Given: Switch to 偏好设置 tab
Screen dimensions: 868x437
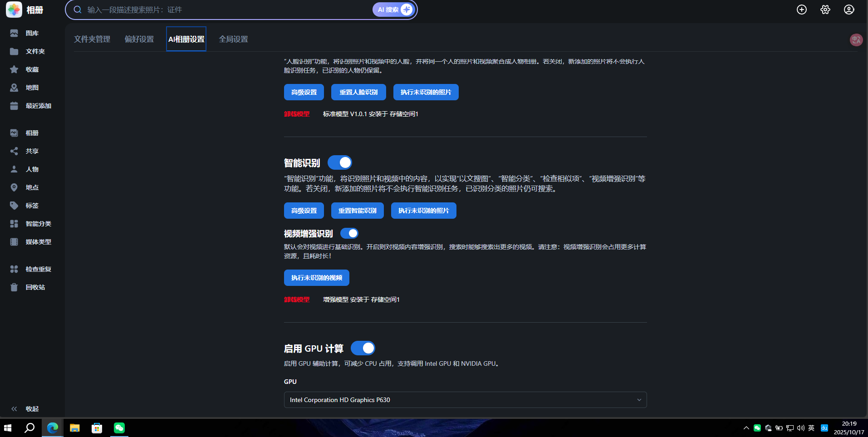Looking at the screenshot, I should coord(139,39).
